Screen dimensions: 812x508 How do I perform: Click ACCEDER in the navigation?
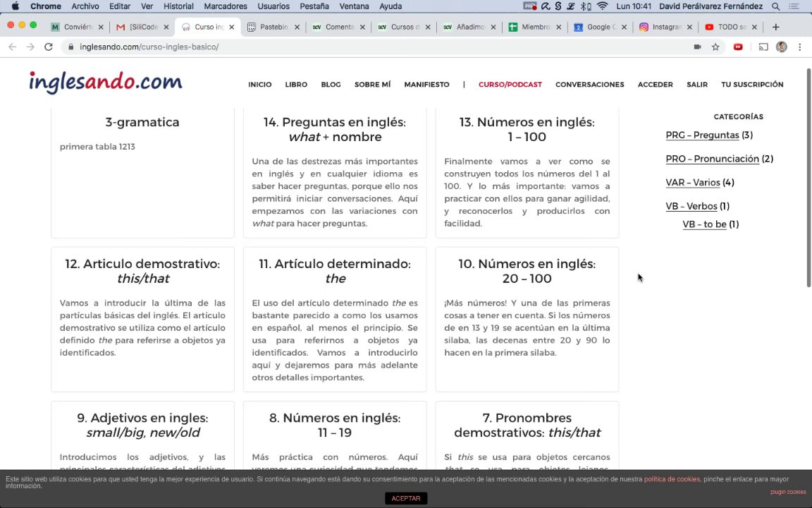655,85
